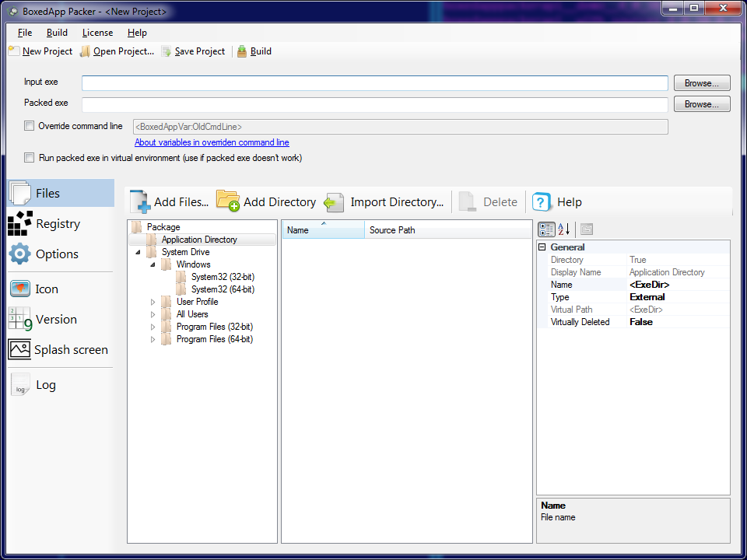Expand the User Profile tree node
This screenshot has width=747, height=560.
click(x=153, y=302)
